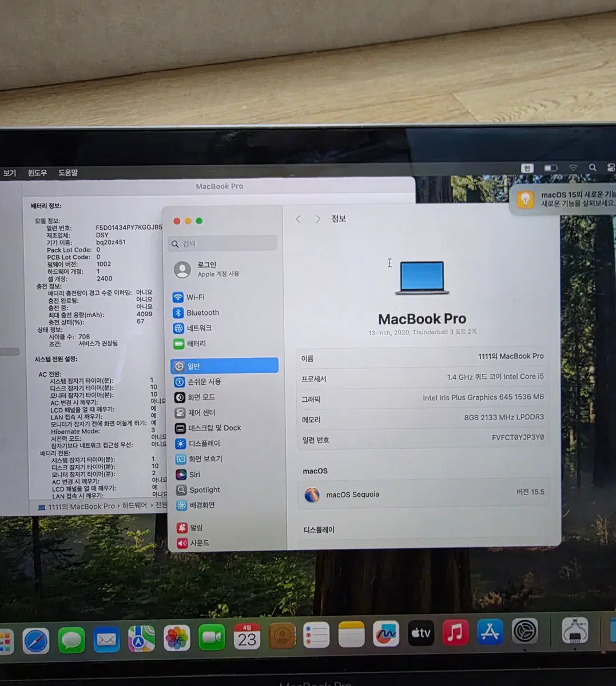Click 사이클 수 708 in System Information

pos(69,337)
